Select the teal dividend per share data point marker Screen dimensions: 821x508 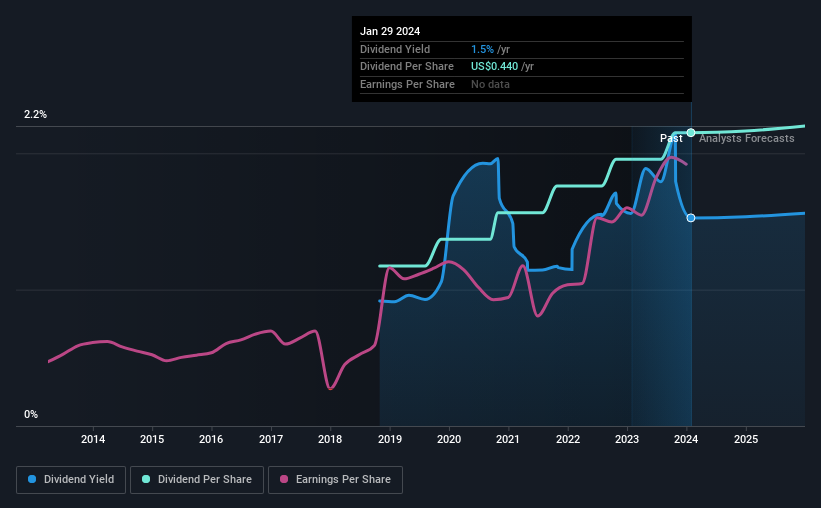point(691,132)
